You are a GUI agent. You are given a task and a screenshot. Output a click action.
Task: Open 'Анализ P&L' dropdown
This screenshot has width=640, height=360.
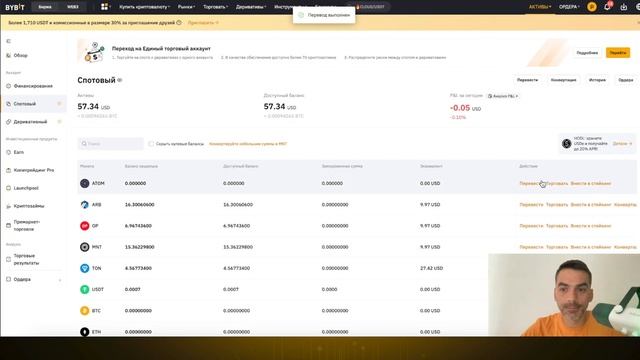click(x=503, y=96)
